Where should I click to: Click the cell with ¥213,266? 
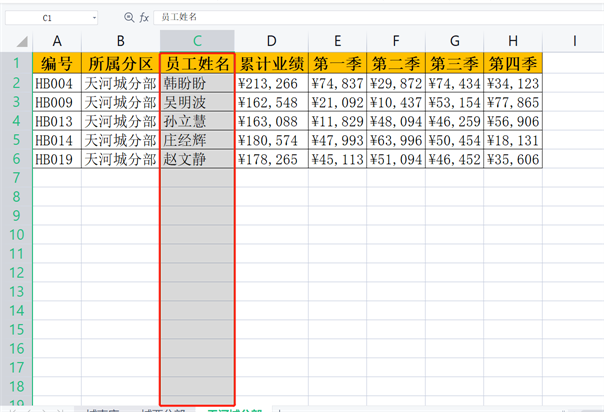point(271,83)
